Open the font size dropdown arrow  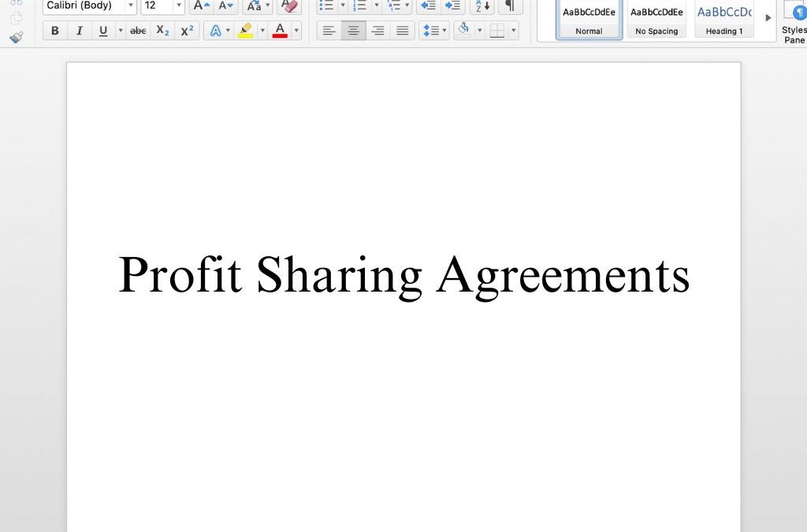coord(179,6)
